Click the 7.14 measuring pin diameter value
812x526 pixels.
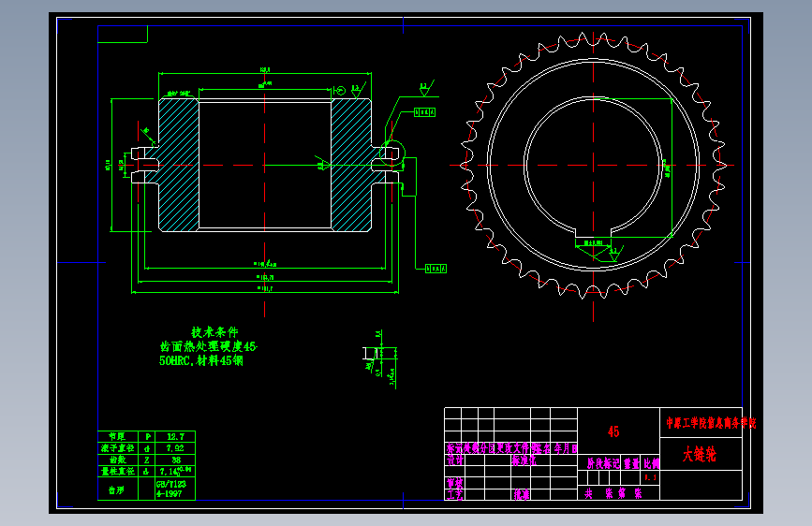[x=175, y=471]
